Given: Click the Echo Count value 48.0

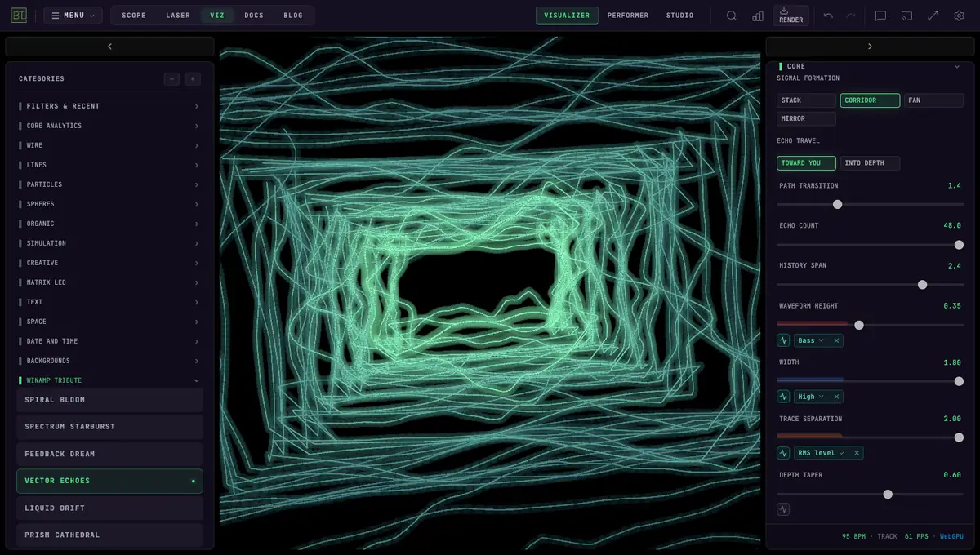Looking at the screenshot, I should [x=952, y=225].
